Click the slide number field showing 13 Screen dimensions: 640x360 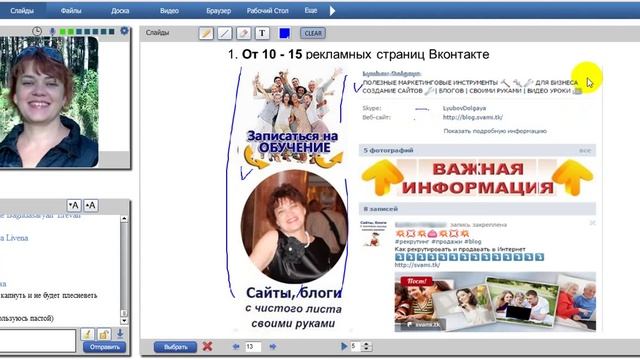(253, 347)
